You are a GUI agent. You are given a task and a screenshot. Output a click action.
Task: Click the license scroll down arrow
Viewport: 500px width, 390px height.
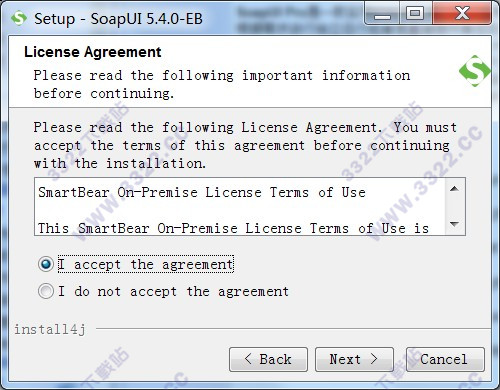454,224
